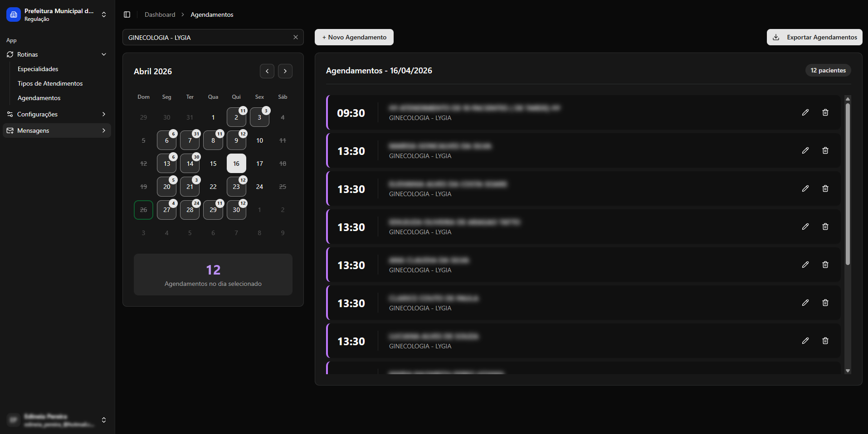Clear the GINECOLOGIA - LYGIA filter
The width and height of the screenshot is (868, 434).
[295, 37]
